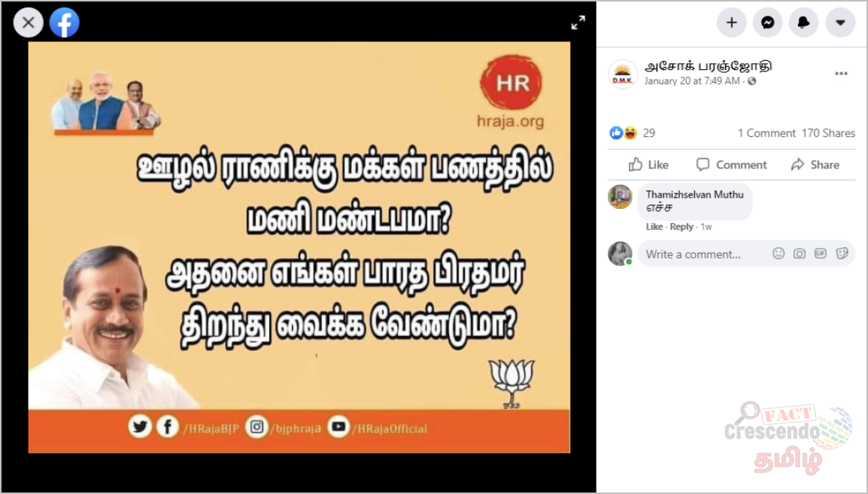Viewport: 868px width, 494px height.
Task: Open the Create plus menu
Action: click(731, 23)
